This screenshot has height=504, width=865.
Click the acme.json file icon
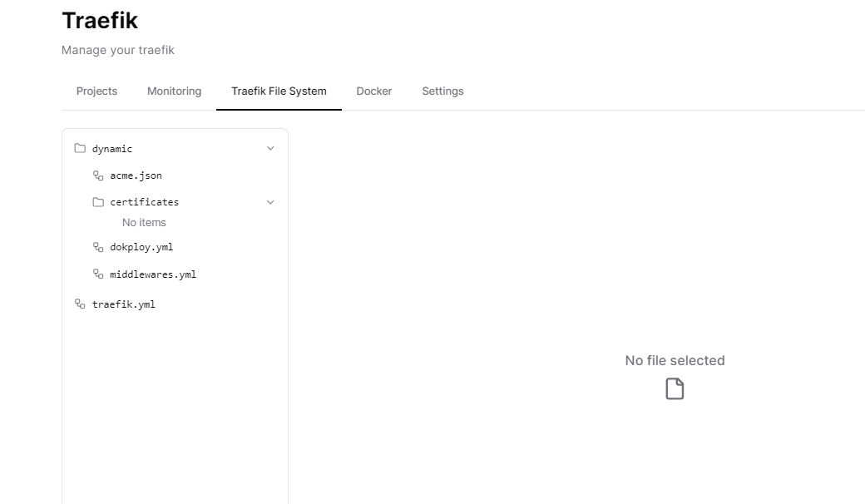[x=98, y=175]
